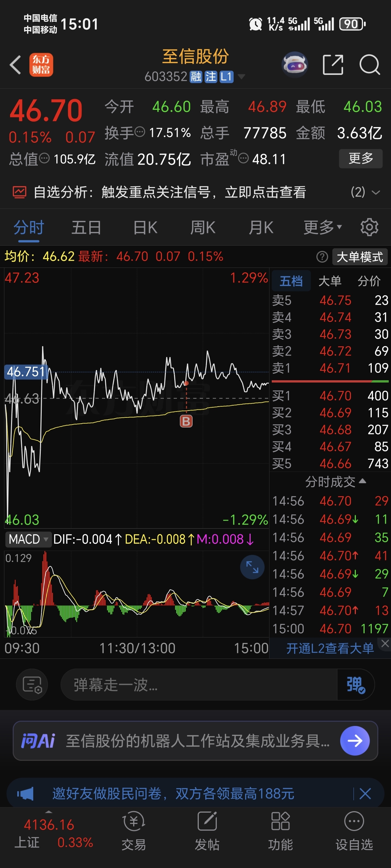
Task: Open the search magnifier icon
Action: click(x=370, y=65)
